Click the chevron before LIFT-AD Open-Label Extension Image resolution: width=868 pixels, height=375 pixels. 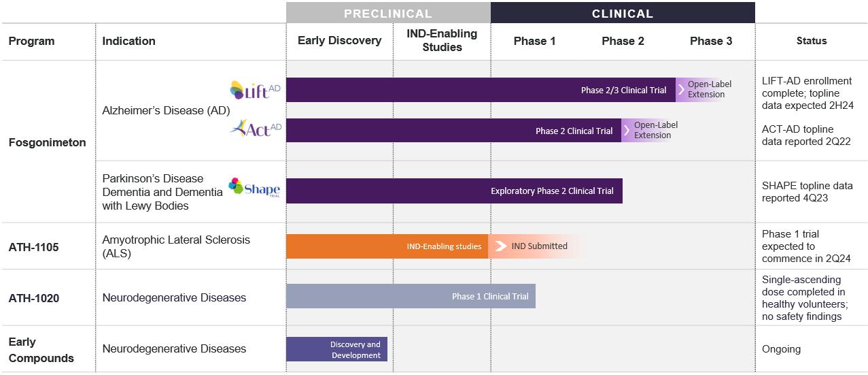(681, 90)
